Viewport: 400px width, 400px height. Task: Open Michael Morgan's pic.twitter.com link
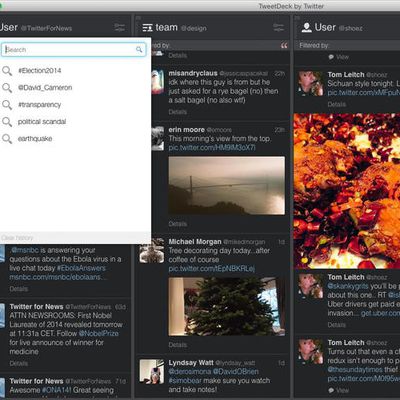212,269
